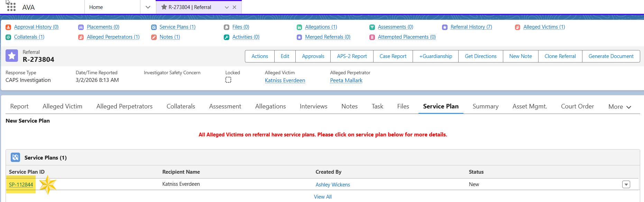This screenshot has width=644, height=202.
Task: Click the Actions button
Action: (x=260, y=56)
